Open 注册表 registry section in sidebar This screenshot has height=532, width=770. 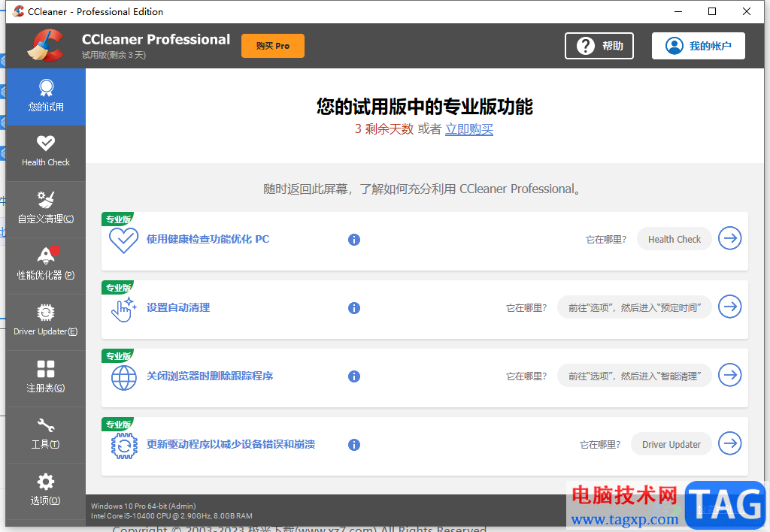pyautogui.click(x=46, y=379)
